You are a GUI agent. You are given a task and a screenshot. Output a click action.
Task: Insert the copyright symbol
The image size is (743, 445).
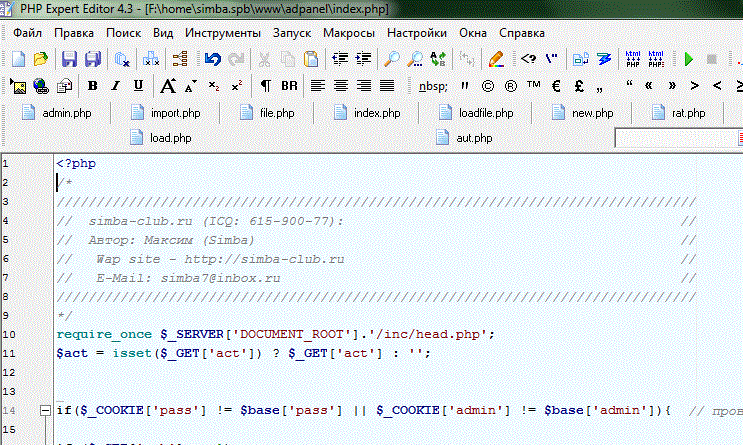[488, 85]
